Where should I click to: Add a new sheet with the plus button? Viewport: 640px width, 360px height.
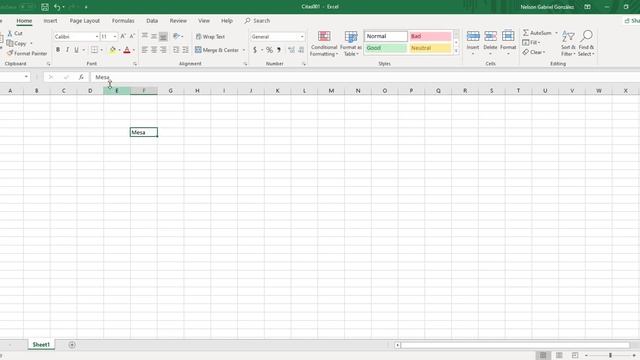72,345
